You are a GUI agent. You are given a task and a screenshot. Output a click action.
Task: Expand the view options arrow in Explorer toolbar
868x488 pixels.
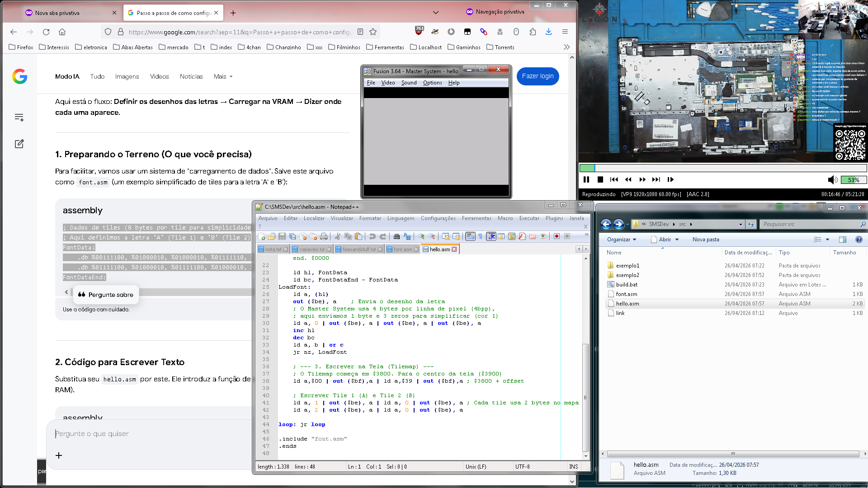click(828, 239)
